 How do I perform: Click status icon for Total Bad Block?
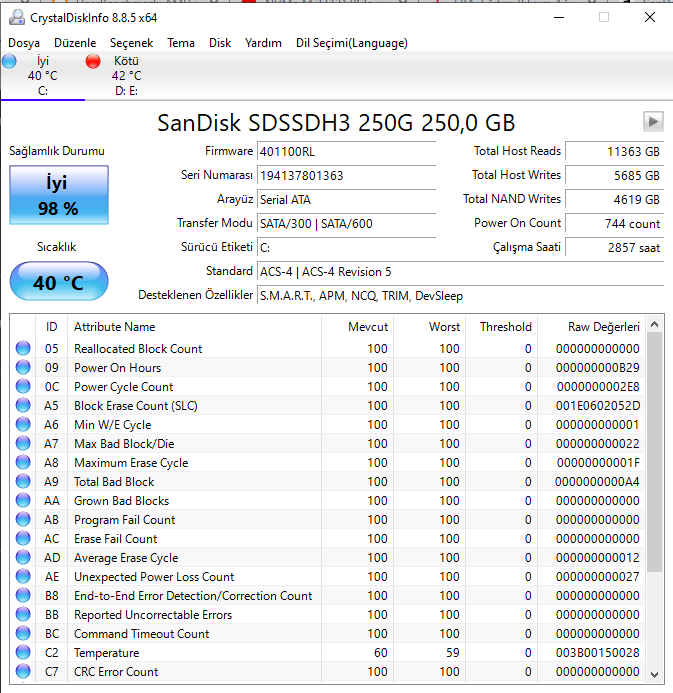click(x=23, y=481)
